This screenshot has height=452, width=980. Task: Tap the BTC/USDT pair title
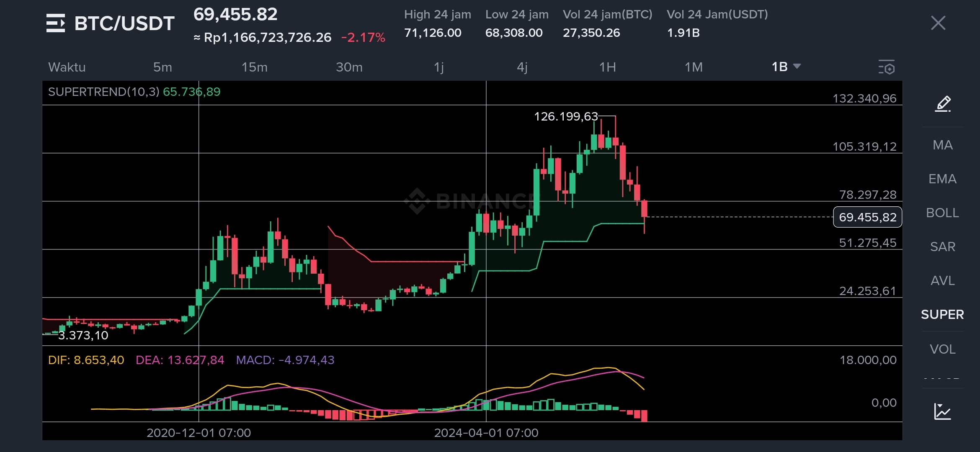[x=124, y=23]
